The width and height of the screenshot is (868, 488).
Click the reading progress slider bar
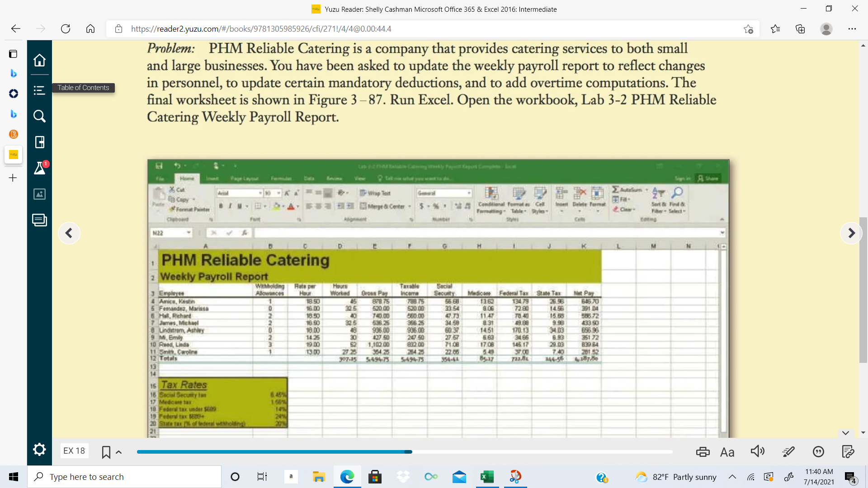(x=405, y=452)
